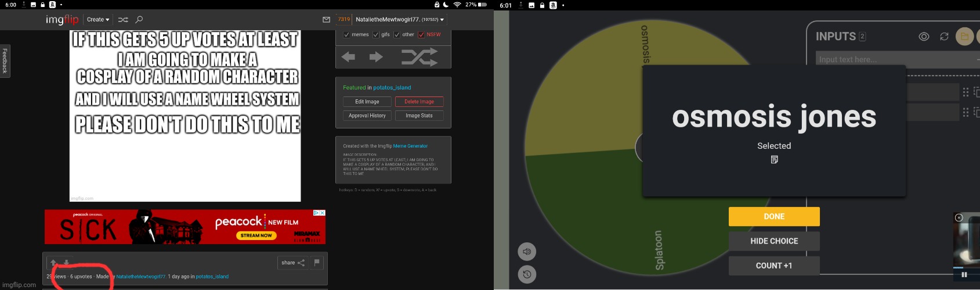This screenshot has height=290, width=980.
Task: Focus the 'Input text here...' field
Action: (896, 59)
